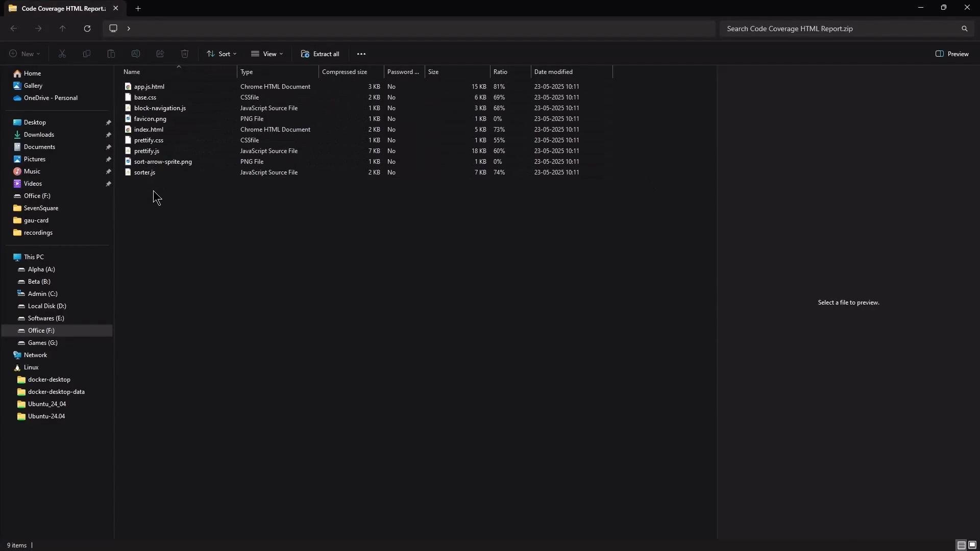Open the Sort dropdown menu
Screen dimensions: 980x551
click(x=222, y=54)
